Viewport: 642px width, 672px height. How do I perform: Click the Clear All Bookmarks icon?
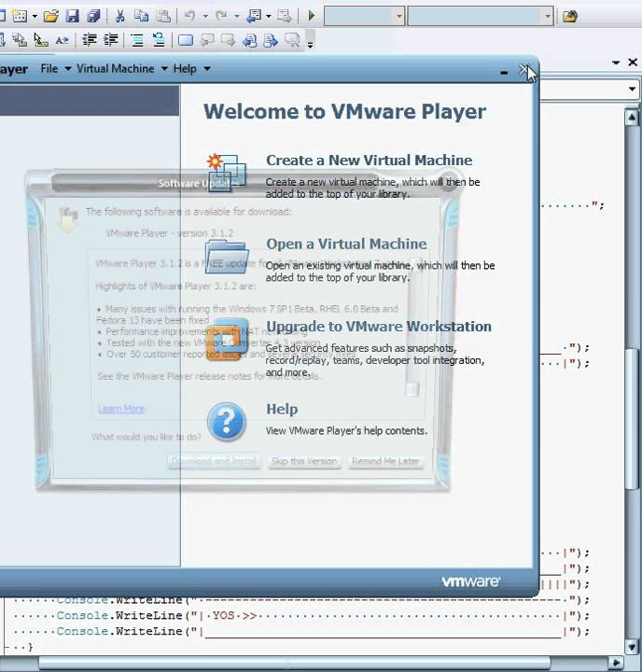click(x=292, y=40)
